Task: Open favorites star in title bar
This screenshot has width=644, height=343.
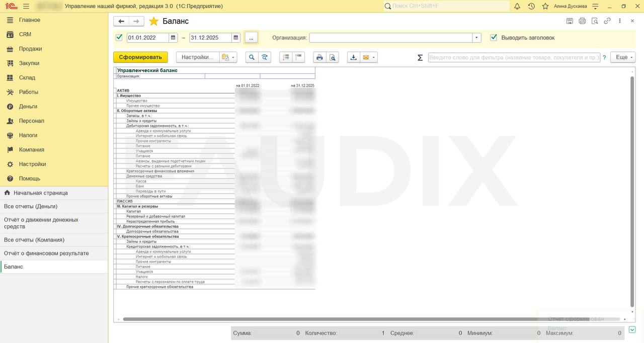Action: point(545,6)
